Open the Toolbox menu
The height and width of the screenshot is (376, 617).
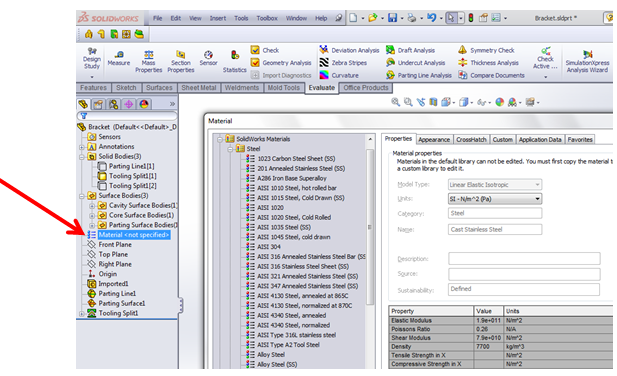[267, 18]
